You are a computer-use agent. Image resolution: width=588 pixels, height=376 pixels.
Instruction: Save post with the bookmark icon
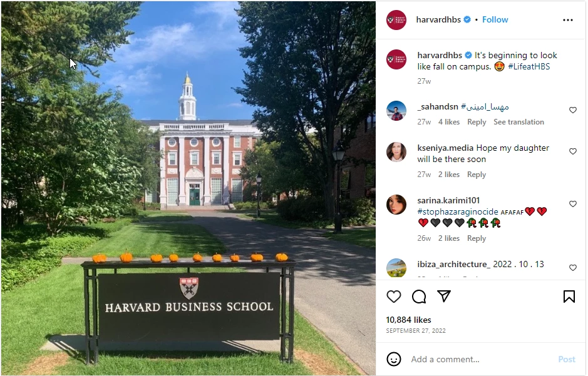pyautogui.click(x=569, y=297)
